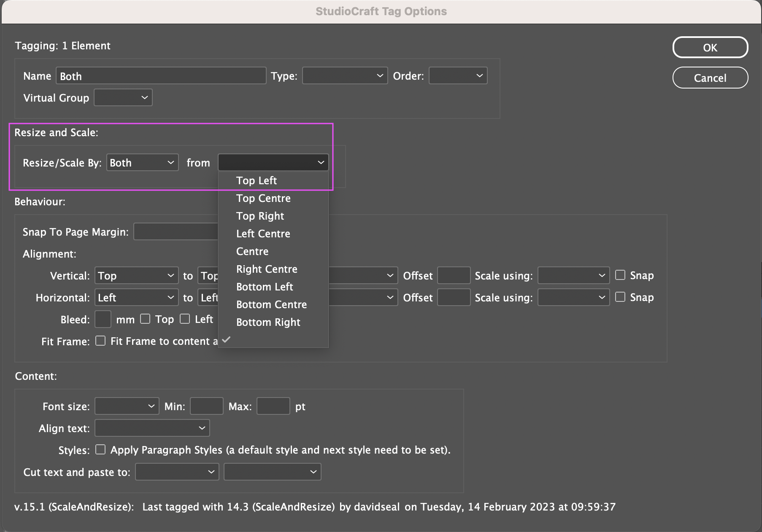Enable Snap checkbox in Horizontal row
The width and height of the screenshot is (762, 532).
[620, 297]
